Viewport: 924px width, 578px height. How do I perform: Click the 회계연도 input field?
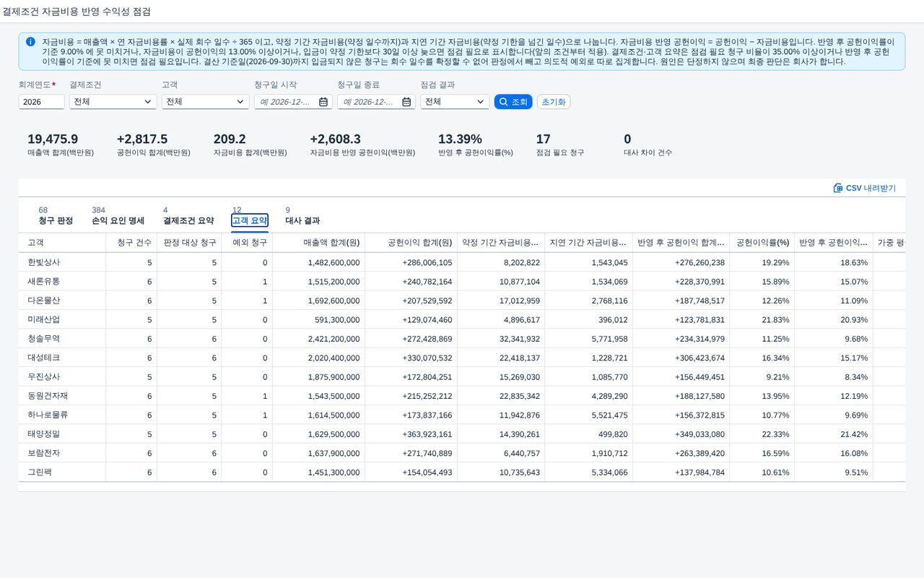(41, 102)
